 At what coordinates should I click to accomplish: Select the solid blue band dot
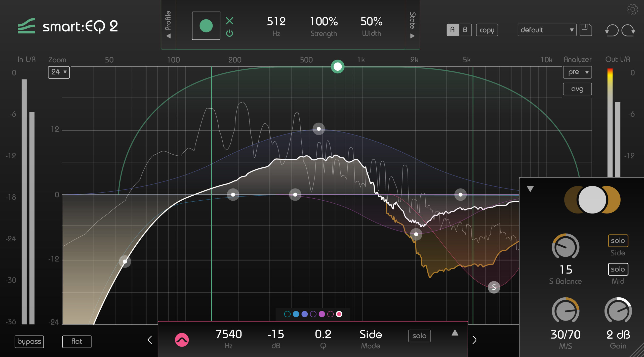click(x=296, y=314)
